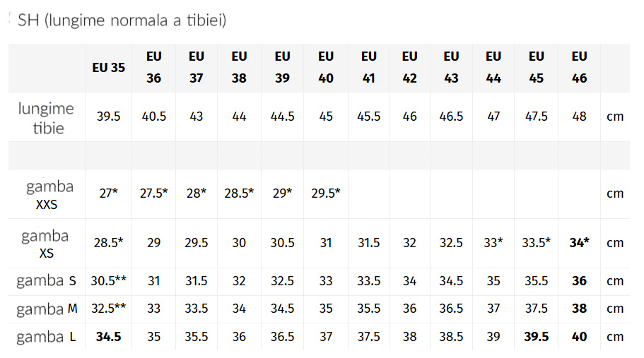Click the 29.5* cell in gamba XXS row
This screenshot has height=358, width=644.
[326, 193]
